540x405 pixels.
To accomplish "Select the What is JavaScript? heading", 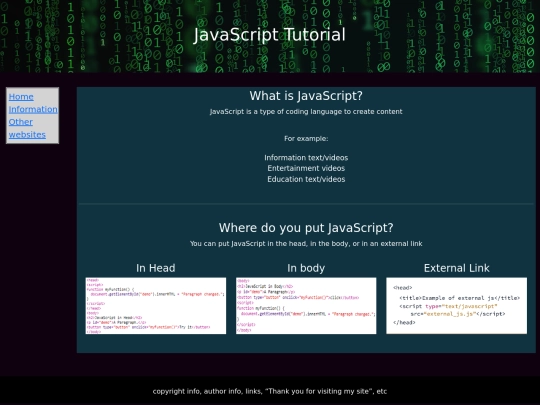I will (306, 96).
